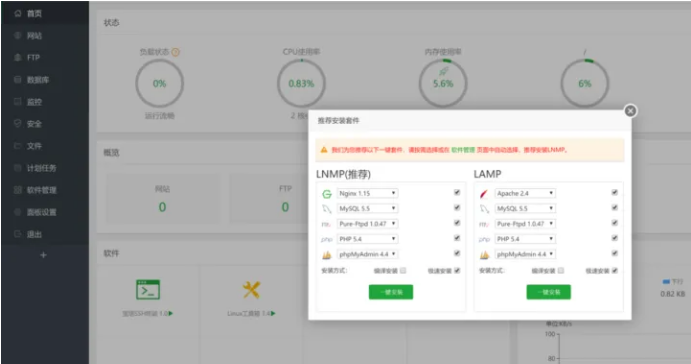Toggle LNMP phpMyAdmin 4.4 checkbox
This screenshot has width=691, height=364.
[x=457, y=253]
